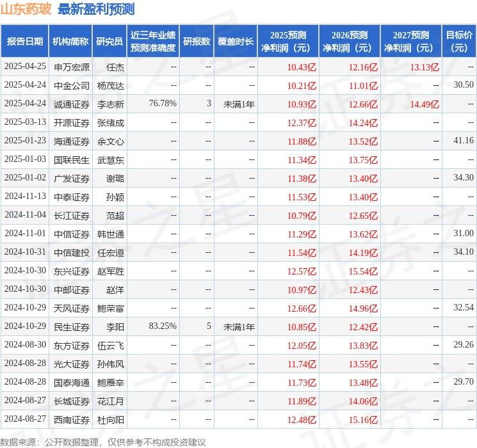Click target price 34.30
This screenshot has height=448, width=477.
pyautogui.click(x=464, y=178)
